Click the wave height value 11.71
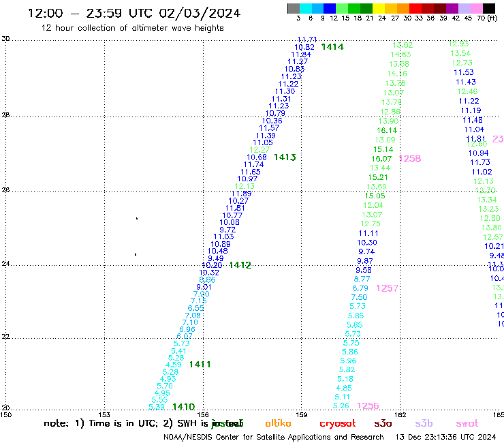The image size is (504, 443). pyautogui.click(x=307, y=40)
